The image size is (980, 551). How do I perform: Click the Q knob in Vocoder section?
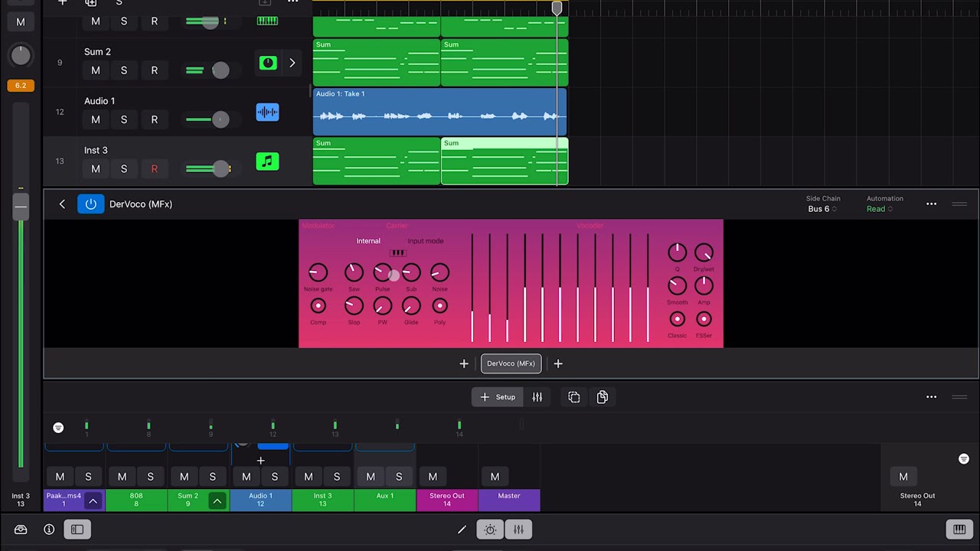click(677, 252)
